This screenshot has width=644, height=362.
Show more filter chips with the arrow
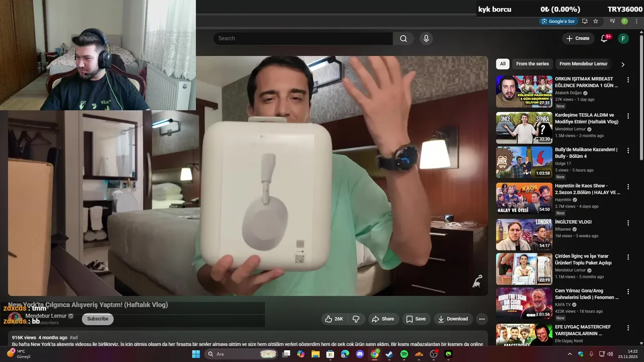point(623,64)
